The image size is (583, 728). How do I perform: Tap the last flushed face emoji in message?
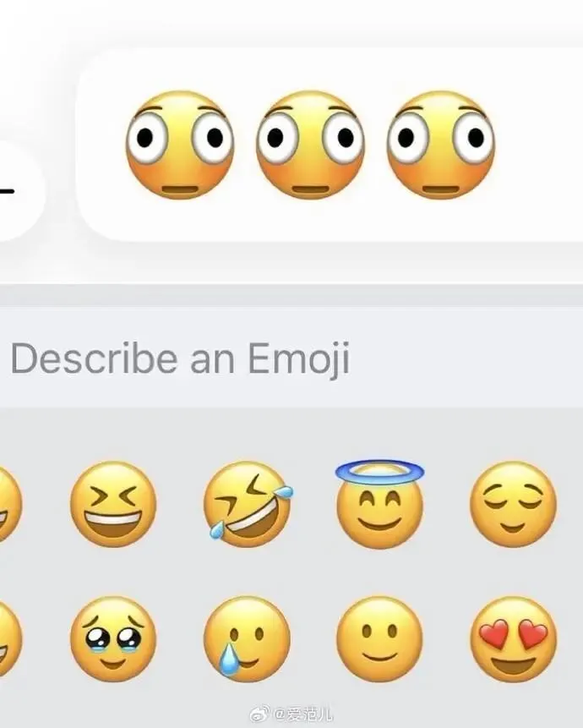[x=440, y=145]
